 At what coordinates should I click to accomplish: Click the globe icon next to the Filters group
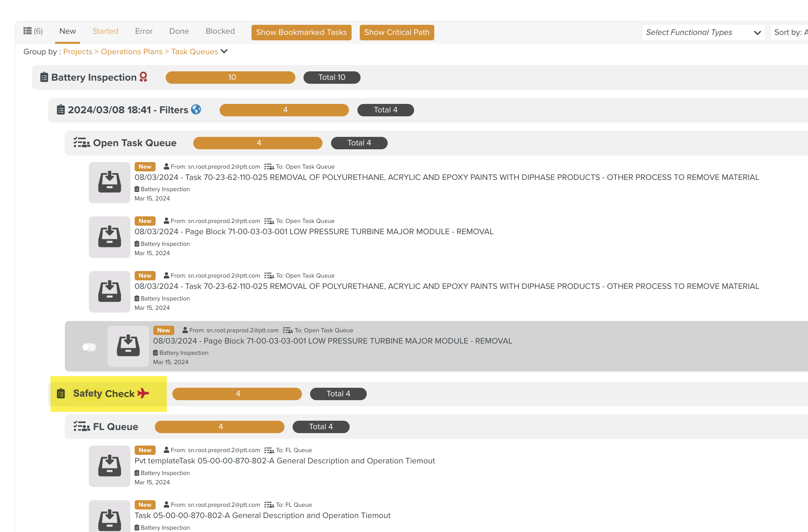196,110
